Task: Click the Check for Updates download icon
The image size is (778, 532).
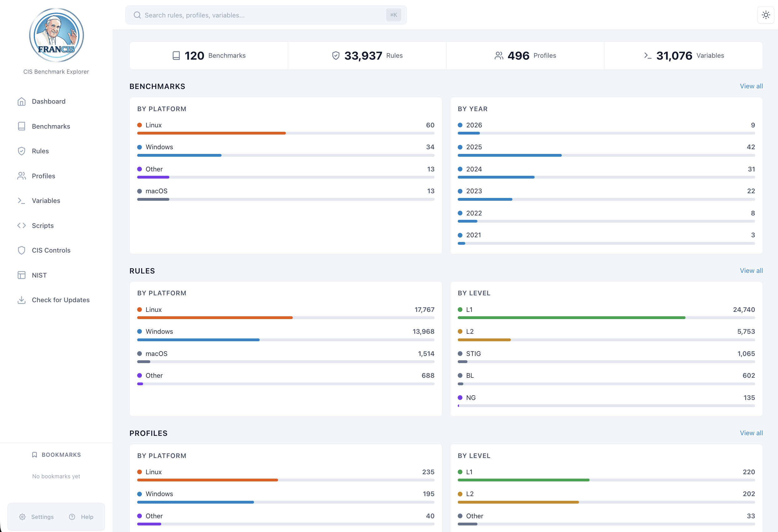Action: tap(22, 300)
